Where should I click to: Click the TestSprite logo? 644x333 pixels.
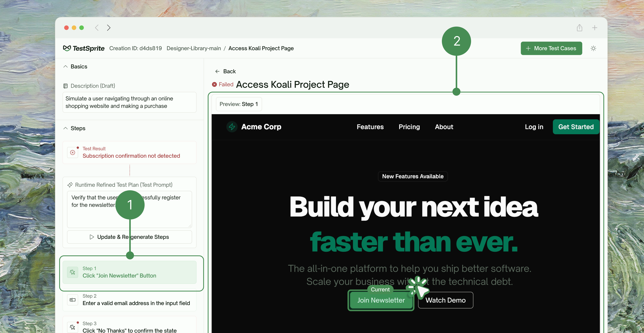pyautogui.click(x=84, y=48)
